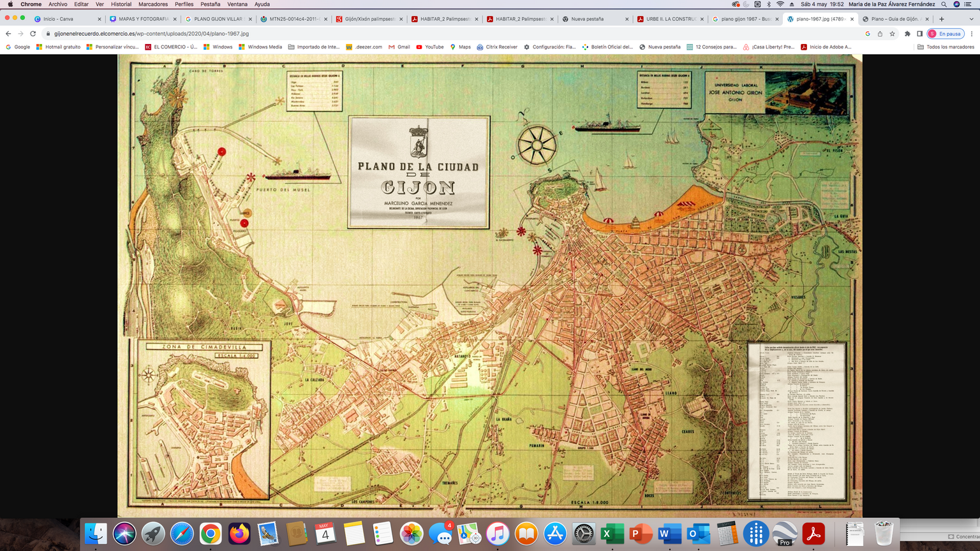This screenshot has height=551, width=980.
Task: Toggle Bluetooth status in the menu bar
Action: pos(769,4)
